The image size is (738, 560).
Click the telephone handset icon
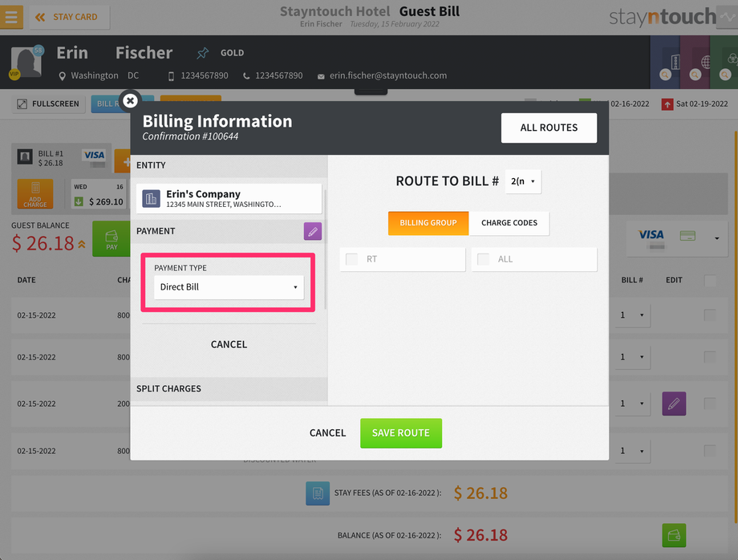(246, 76)
